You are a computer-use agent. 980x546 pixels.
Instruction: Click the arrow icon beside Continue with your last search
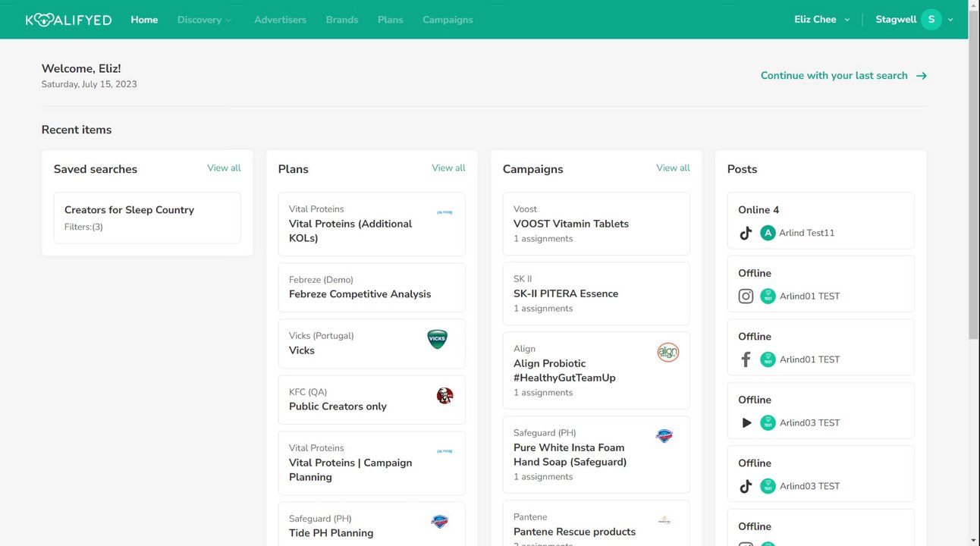922,76
